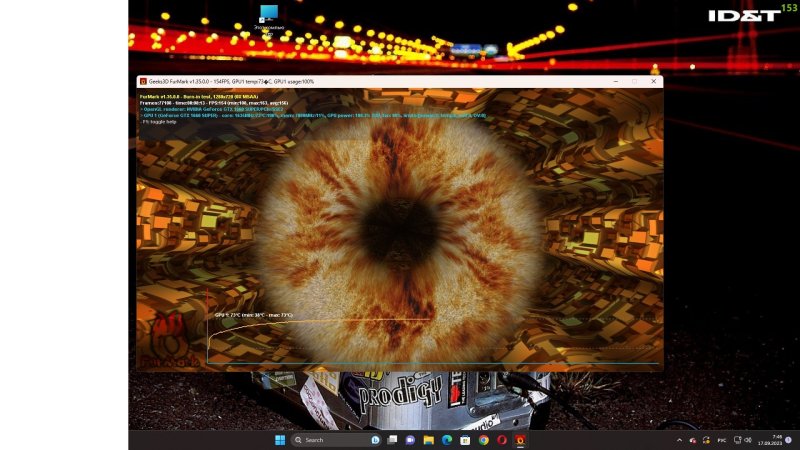Select the desktop shortcut icon at top

pyautogui.click(x=269, y=19)
